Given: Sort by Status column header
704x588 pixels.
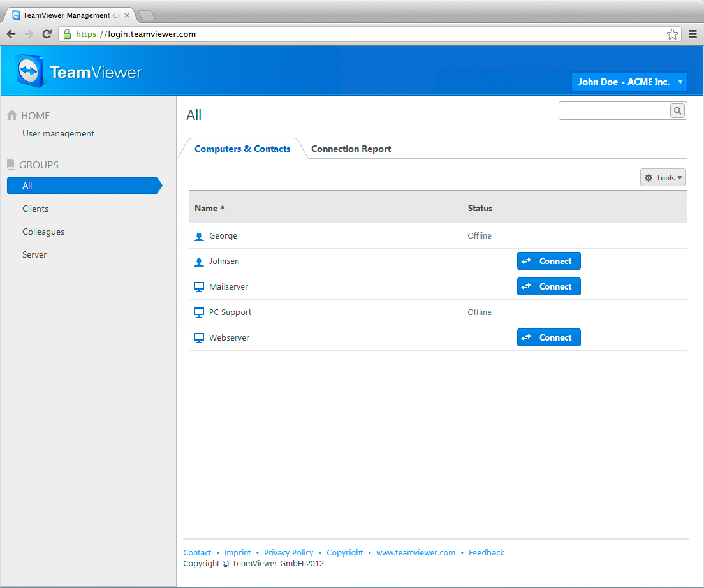Looking at the screenshot, I should click(480, 208).
